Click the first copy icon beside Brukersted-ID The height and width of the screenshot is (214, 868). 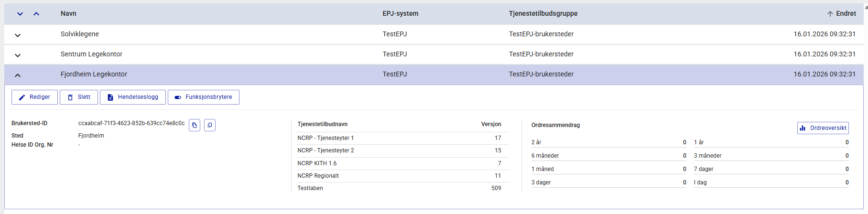pyautogui.click(x=194, y=125)
